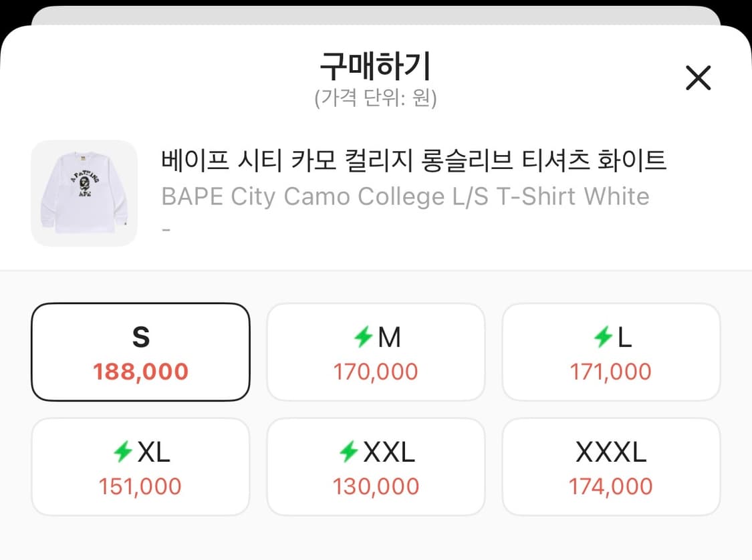Screen dimensions: 752x560
Task: Click the price unit label 가격 단위: 원
Action: coord(376,98)
